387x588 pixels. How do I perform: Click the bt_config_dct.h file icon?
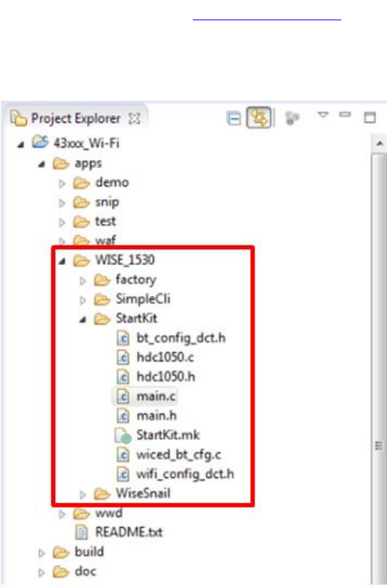122,338
